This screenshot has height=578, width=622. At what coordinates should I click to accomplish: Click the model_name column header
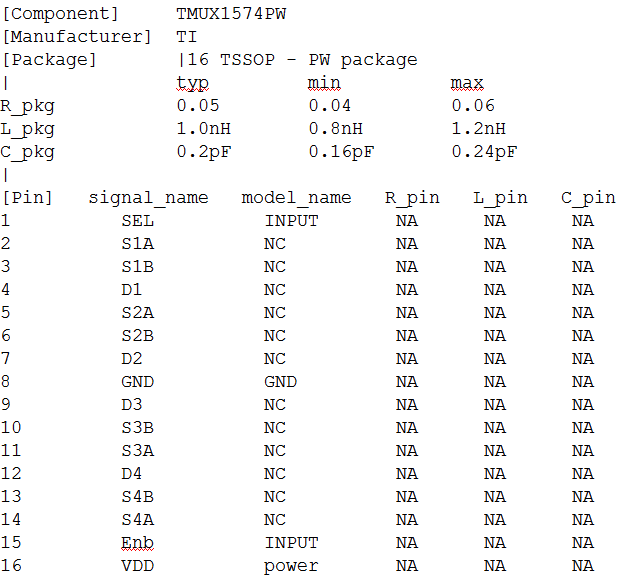click(296, 198)
